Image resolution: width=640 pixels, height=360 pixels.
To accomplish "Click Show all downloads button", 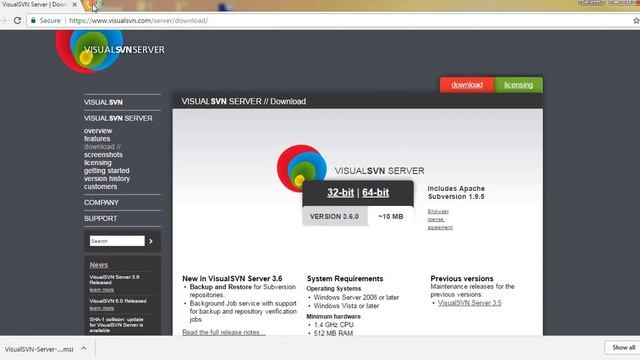I will [623, 348].
